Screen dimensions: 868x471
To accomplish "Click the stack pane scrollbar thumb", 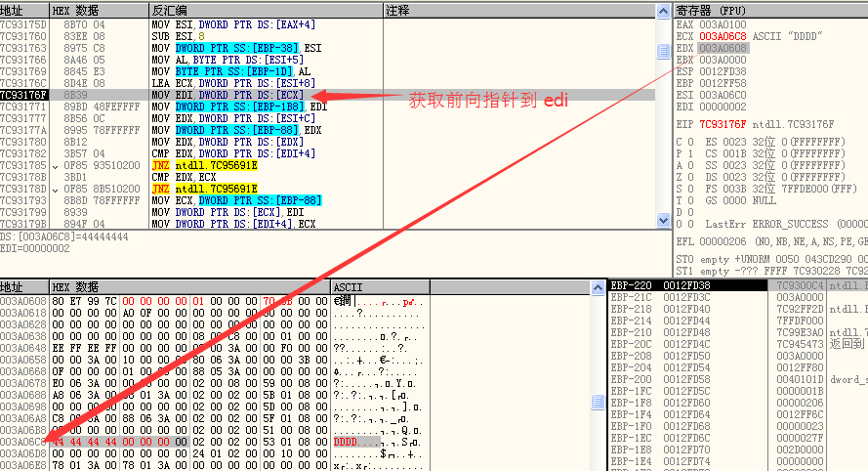I will [x=599, y=401].
